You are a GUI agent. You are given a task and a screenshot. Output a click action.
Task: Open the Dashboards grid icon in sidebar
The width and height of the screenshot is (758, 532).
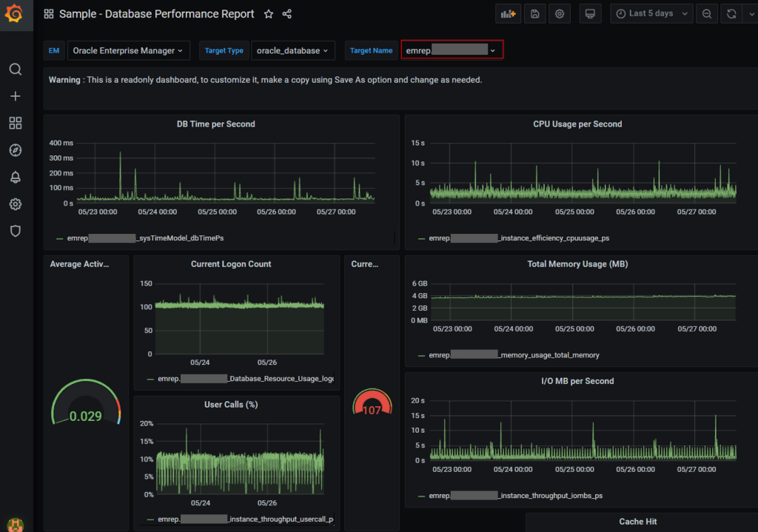click(15, 123)
